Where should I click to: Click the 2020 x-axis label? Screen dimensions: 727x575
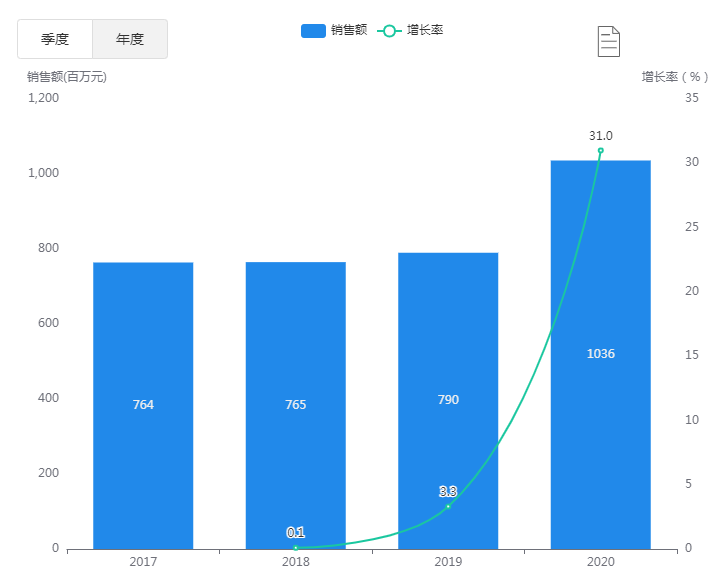(601, 562)
